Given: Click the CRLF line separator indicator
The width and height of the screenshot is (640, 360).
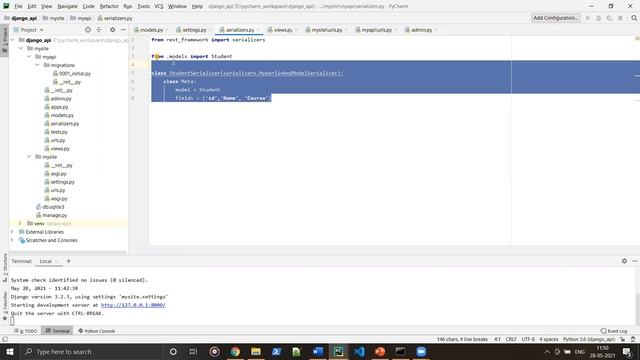Looking at the screenshot, I should click(511, 339).
